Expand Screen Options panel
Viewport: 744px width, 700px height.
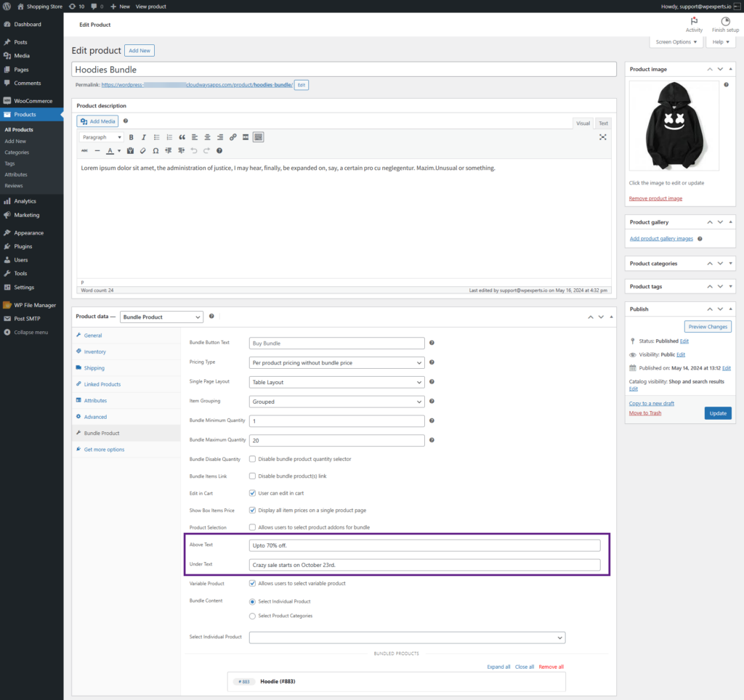coord(676,41)
